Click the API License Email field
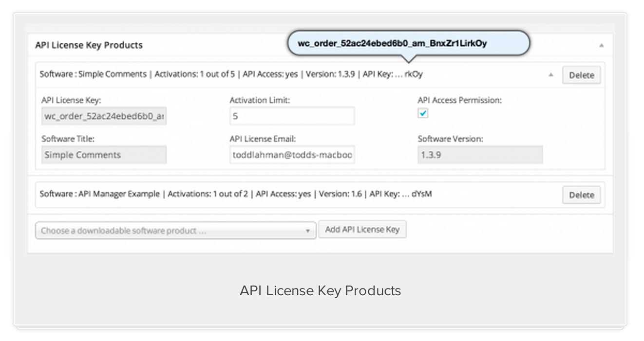The width and height of the screenshot is (644, 341). coord(292,155)
